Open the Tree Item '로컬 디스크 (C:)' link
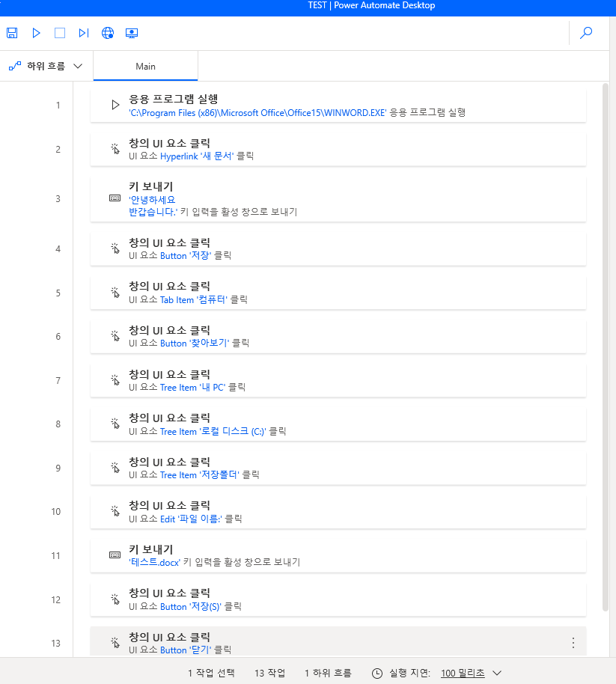The width and height of the screenshot is (616, 684). (213, 431)
